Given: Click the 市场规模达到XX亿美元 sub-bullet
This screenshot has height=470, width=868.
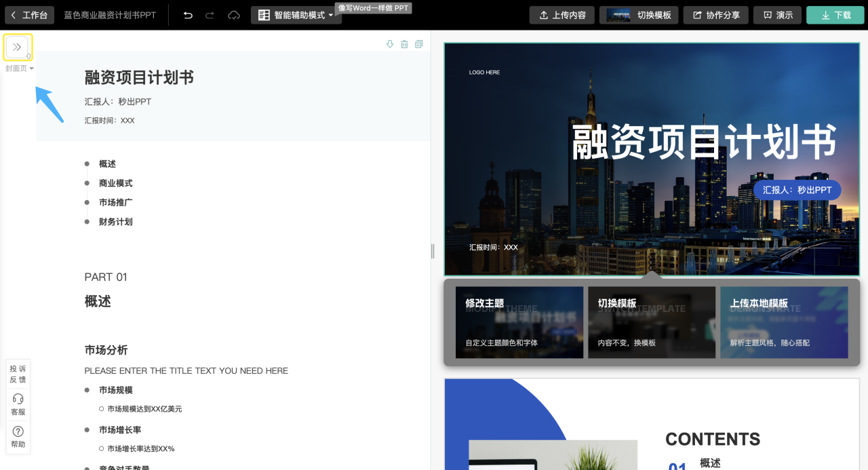Looking at the screenshot, I should 144,409.
